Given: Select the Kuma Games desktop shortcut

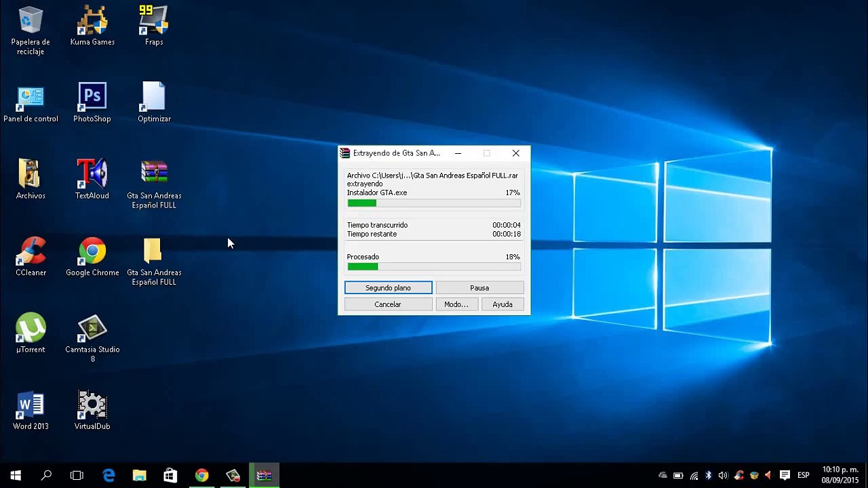Looking at the screenshot, I should click(92, 27).
